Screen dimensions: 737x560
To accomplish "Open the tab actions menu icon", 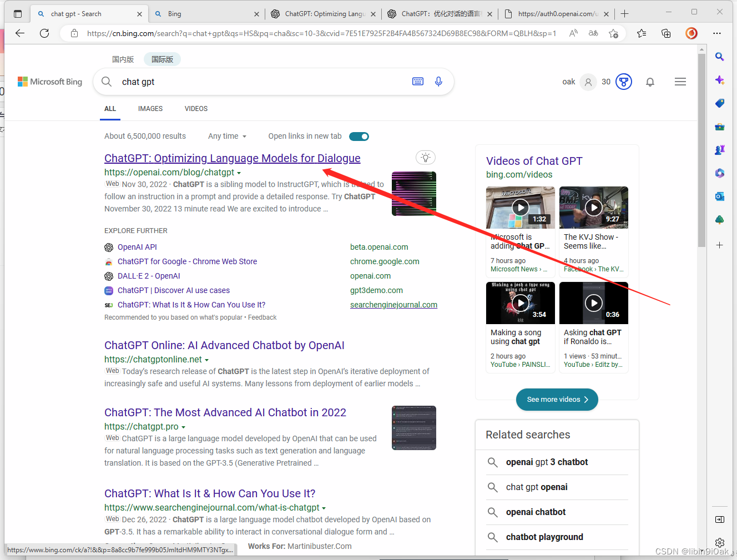I will point(18,14).
